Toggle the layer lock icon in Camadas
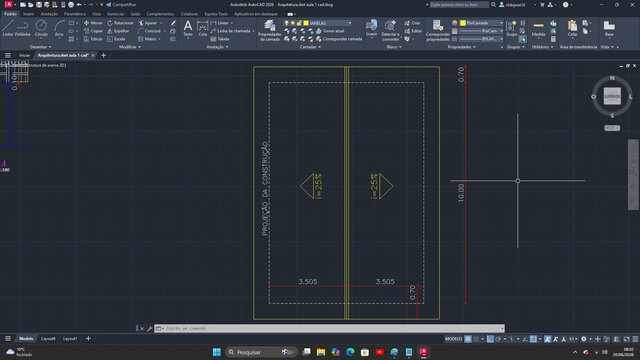This screenshot has height=360, width=640. (299, 23)
